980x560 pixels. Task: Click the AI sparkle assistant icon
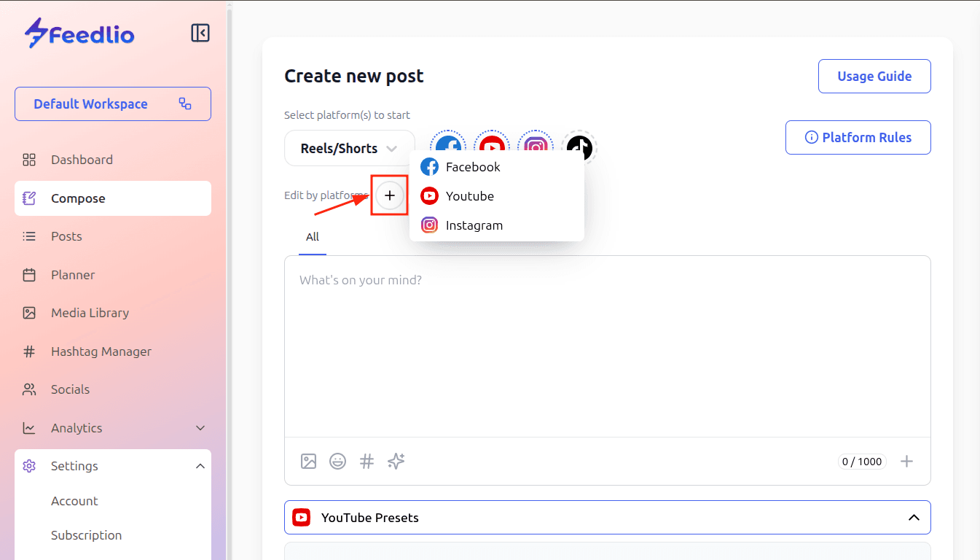(396, 461)
